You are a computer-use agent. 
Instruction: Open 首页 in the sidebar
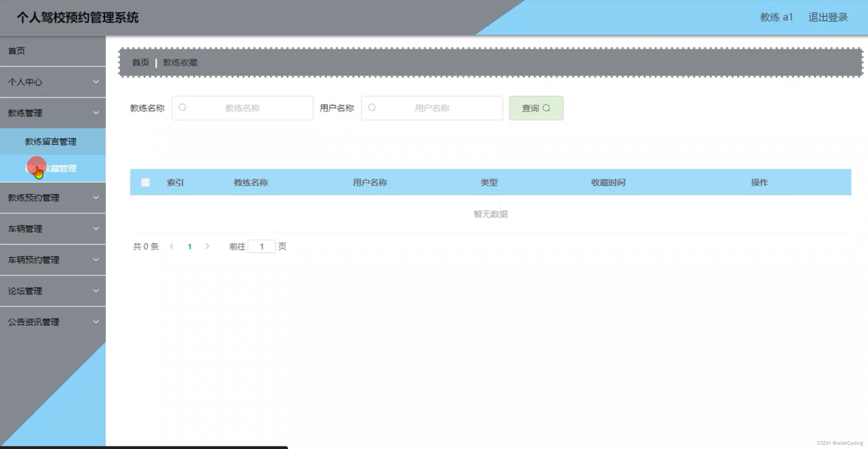pyautogui.click(x=53, y=51)
